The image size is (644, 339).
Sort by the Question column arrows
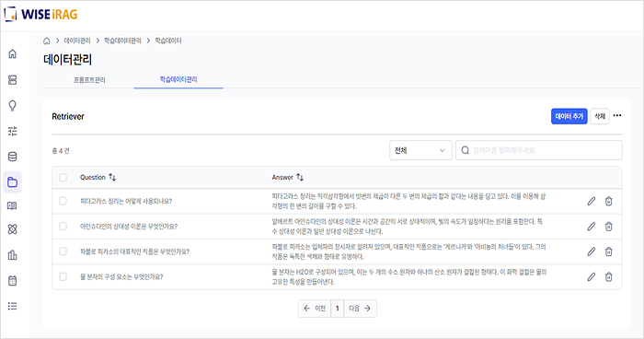point(112,177)
